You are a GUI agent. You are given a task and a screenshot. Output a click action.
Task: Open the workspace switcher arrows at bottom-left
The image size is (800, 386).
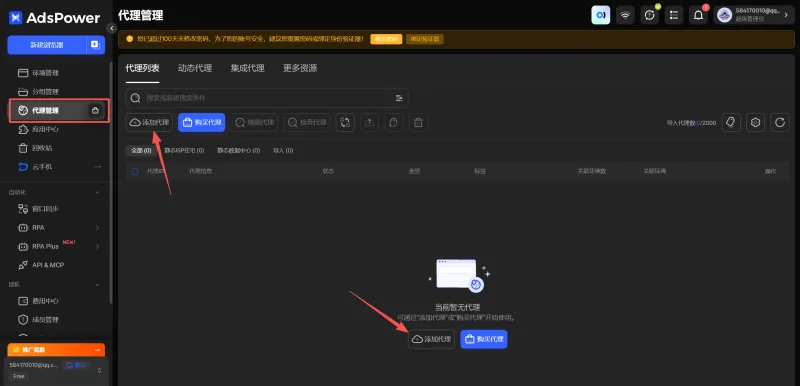click(x=99, y=370)
